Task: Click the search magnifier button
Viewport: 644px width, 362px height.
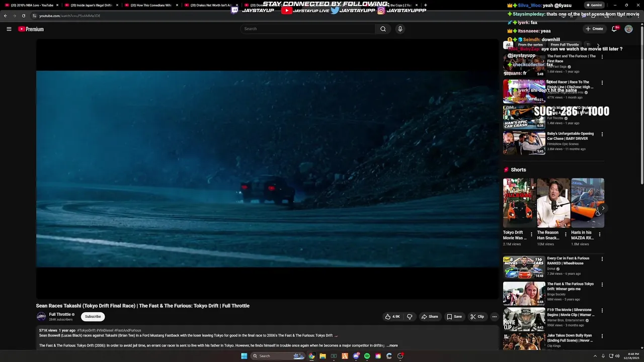Action: click(383, 29)
